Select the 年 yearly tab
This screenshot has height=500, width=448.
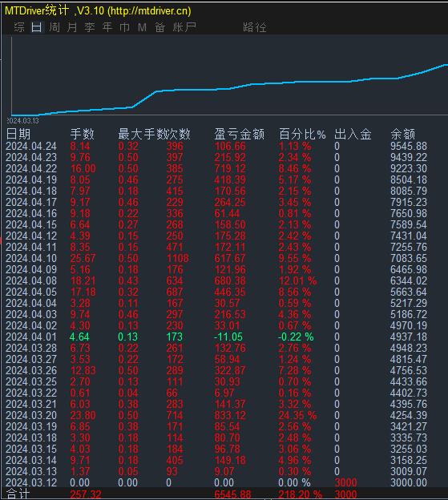coord(107,27)
